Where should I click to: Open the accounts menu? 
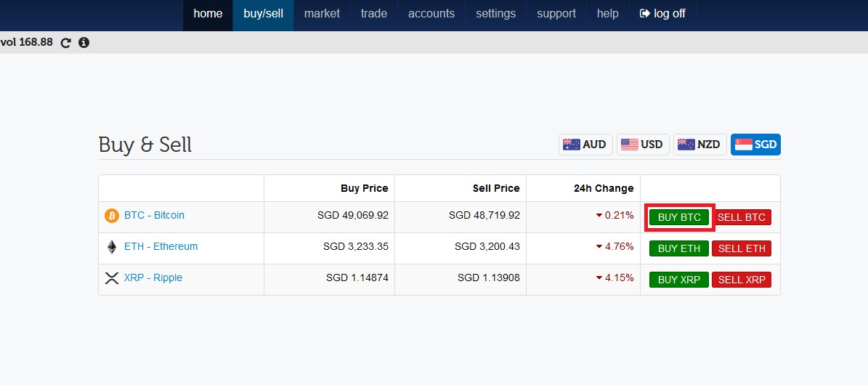431,14
